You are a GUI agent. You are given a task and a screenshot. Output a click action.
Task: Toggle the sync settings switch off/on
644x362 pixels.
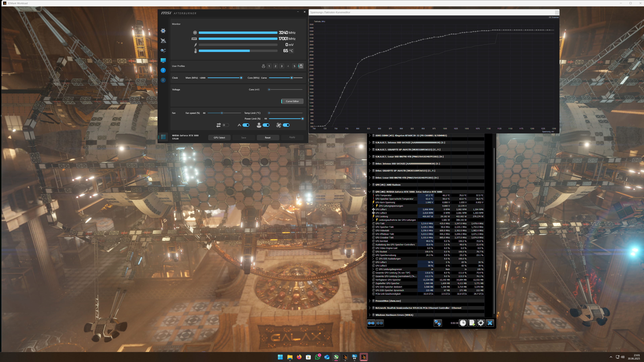click(226, 125)
